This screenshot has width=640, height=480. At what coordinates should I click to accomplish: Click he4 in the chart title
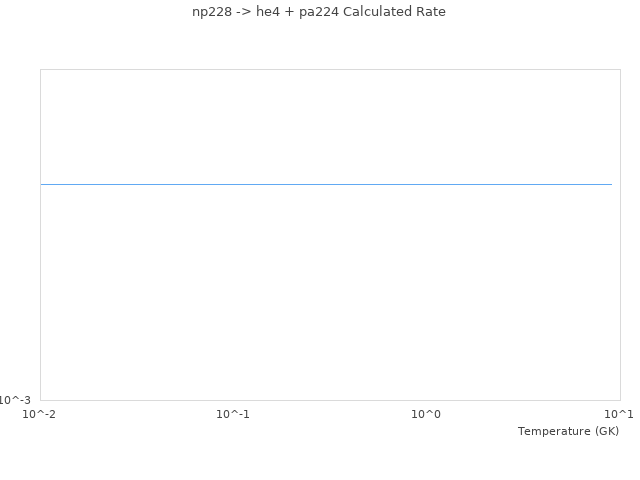click(x=270, y=12)
